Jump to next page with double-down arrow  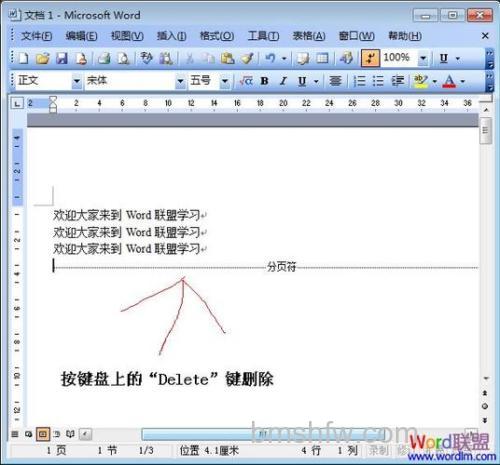485,420
